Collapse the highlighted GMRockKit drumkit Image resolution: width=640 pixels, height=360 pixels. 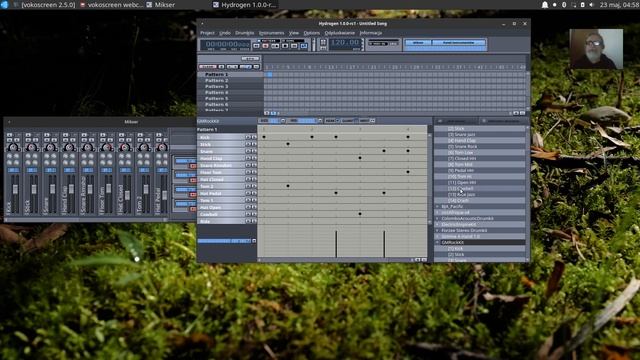[438, 242]
